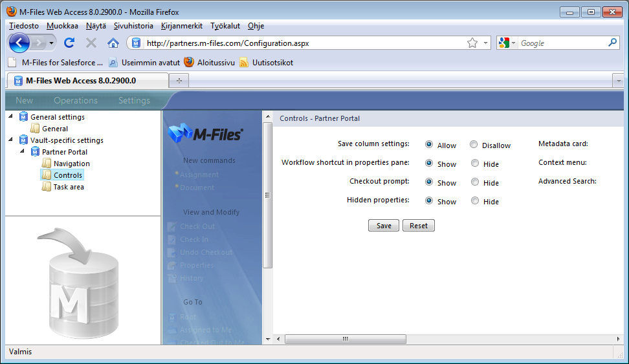Image resolution: width=629 pixels, height=364 pixels.
Task: Open the Uutisotsikot RSS feed bookmark
Action: (x=267, y=63)
